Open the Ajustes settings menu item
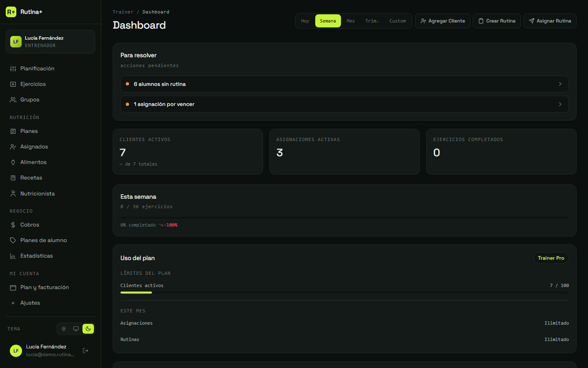This screenshot has width=588, height=368. click(50, 303)
